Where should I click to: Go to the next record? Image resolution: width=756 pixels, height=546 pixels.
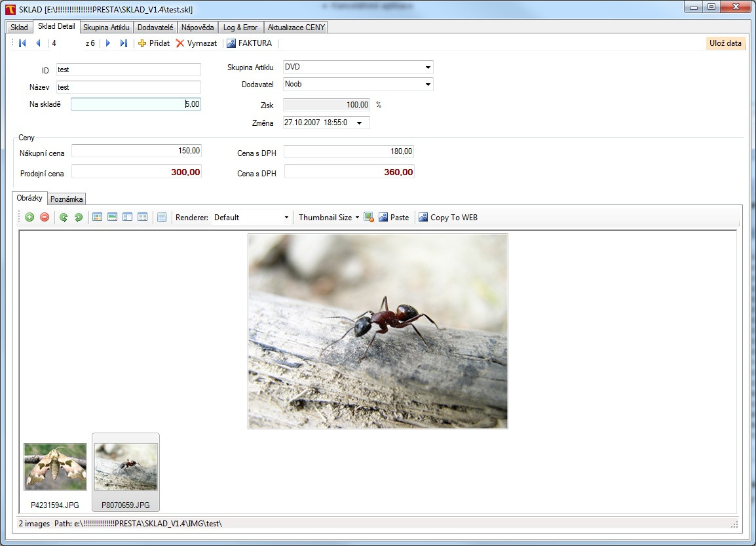click(108, 43)
